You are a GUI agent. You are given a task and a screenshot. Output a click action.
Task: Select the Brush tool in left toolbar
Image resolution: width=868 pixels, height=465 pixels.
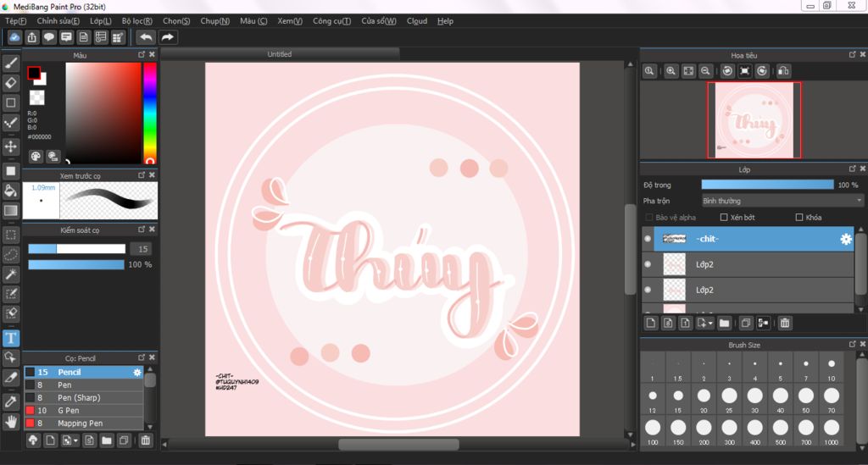coord(10,63)
